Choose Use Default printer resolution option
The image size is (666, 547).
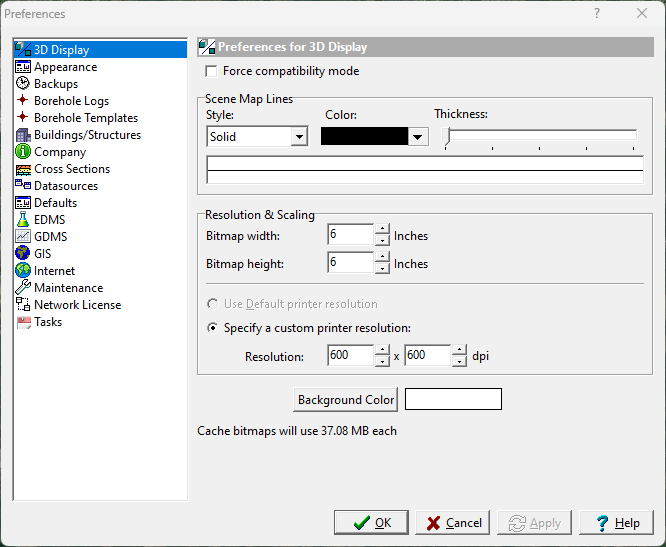point(212,304)
